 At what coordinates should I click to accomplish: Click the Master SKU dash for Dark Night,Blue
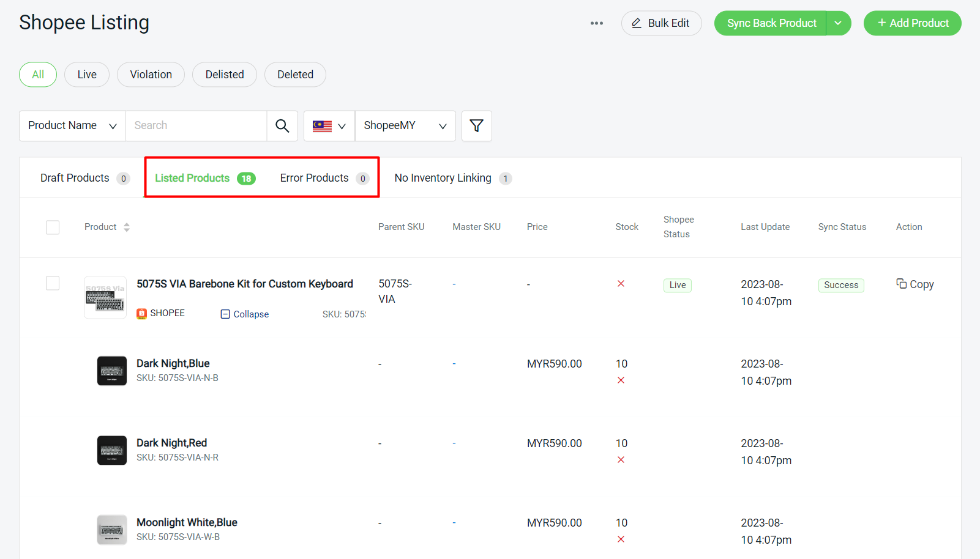coord(454,363)
